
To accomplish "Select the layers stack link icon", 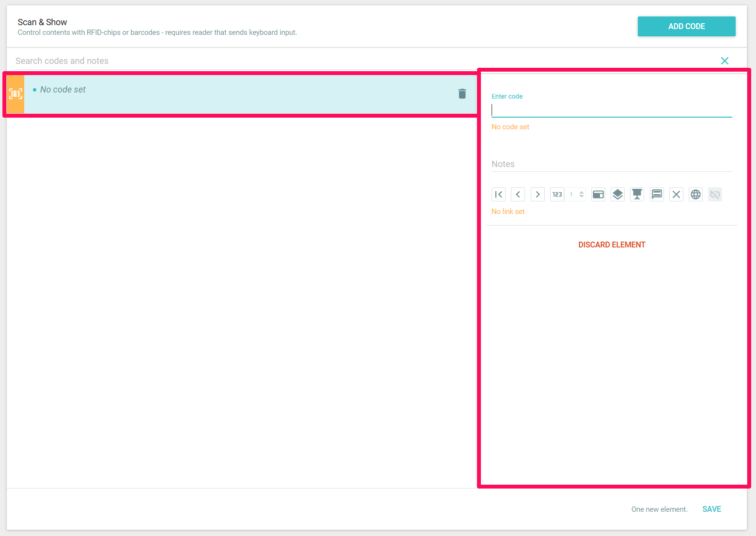I will coord(617,195).
